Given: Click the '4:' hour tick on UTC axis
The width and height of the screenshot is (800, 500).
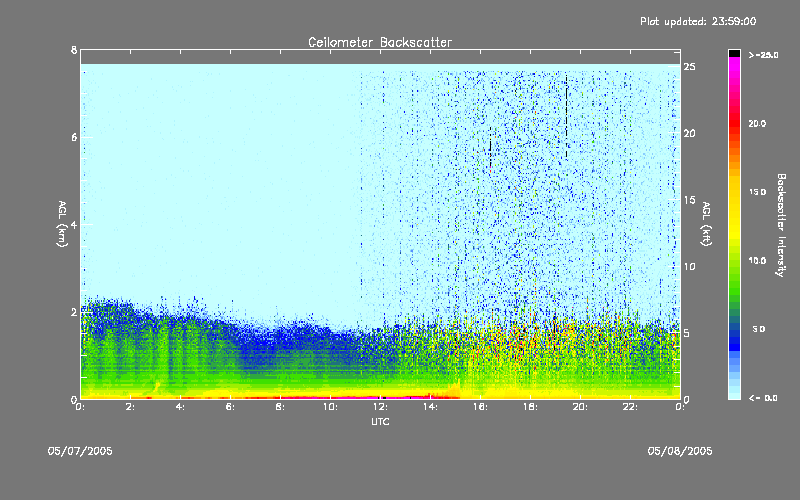Looking at the screenshot, I should click(181, 407).
